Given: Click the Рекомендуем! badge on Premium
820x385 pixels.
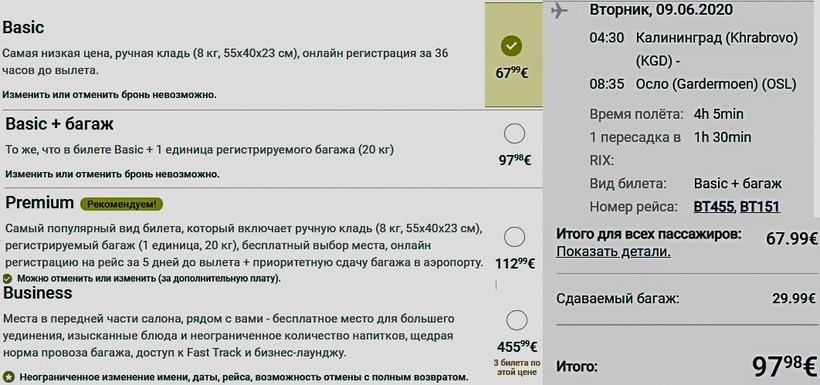Looking at the screenshot, I should coord(121,204).
